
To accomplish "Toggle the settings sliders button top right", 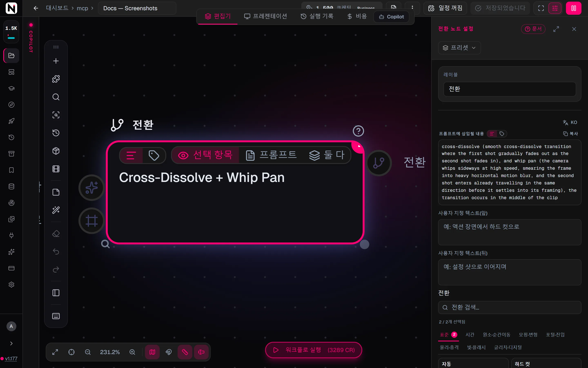I will pyautogui.click(x=555, y=8).
